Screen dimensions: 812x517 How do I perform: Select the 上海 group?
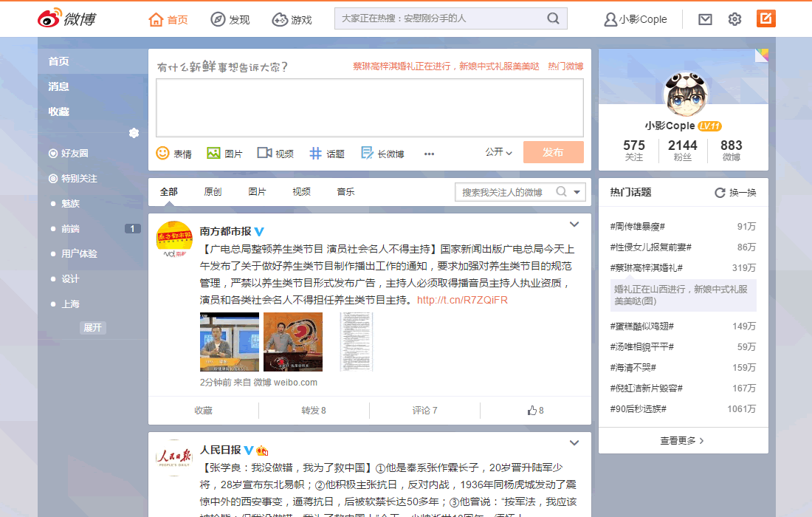coord(70,304)
